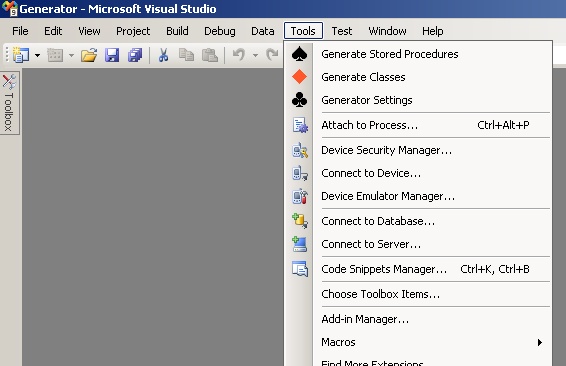
Task: Open the Macros submenu entry
Action: click(418, 342)
